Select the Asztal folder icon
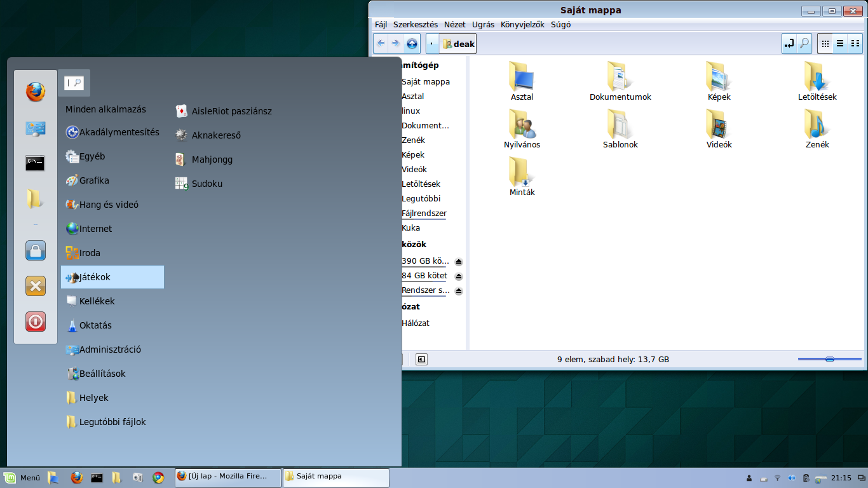 [522, 77]
